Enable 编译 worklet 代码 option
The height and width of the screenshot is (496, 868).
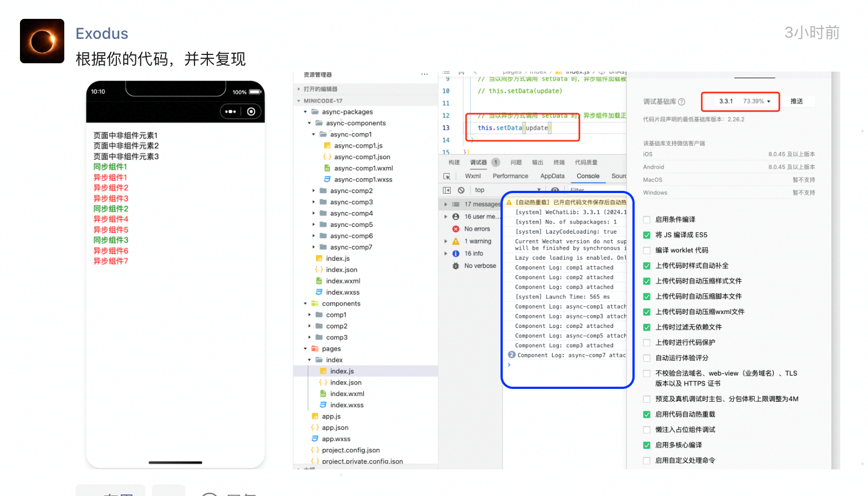click(646, 251)
